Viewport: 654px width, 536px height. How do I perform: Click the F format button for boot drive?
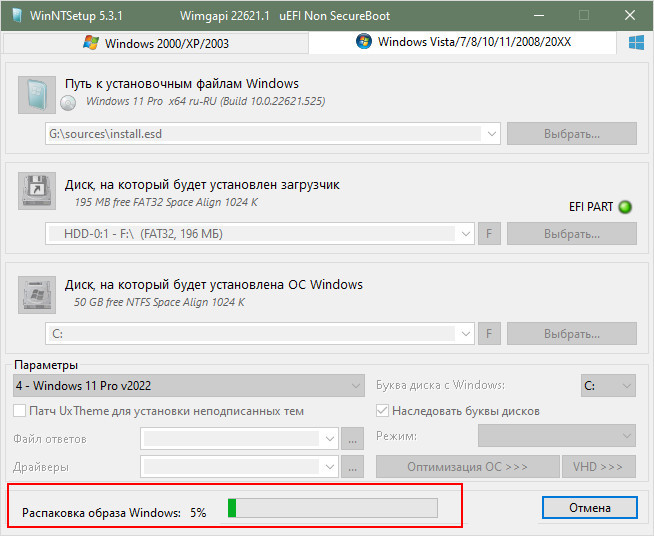(489, 234)
